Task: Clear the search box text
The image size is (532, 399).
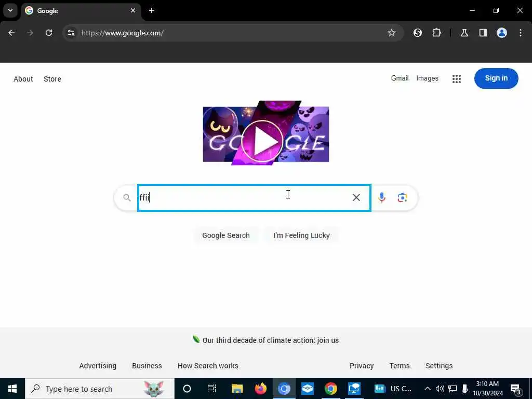Action: (356, 197)
